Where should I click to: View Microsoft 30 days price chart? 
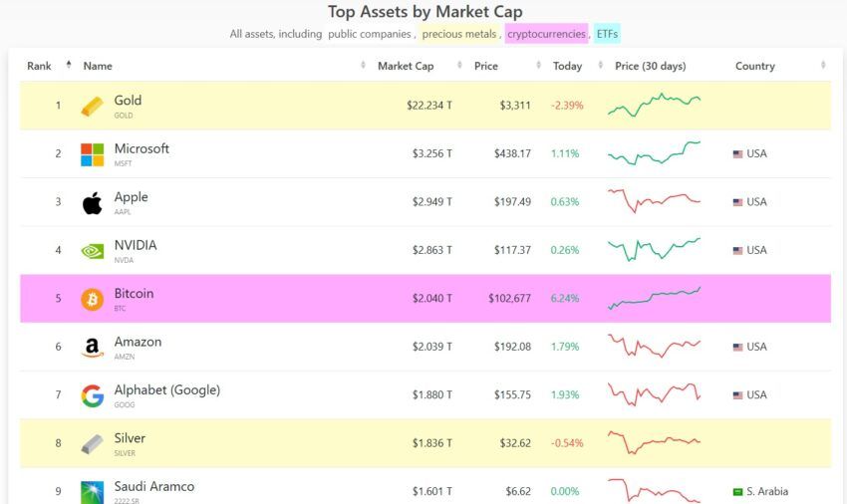pos(654,153)
